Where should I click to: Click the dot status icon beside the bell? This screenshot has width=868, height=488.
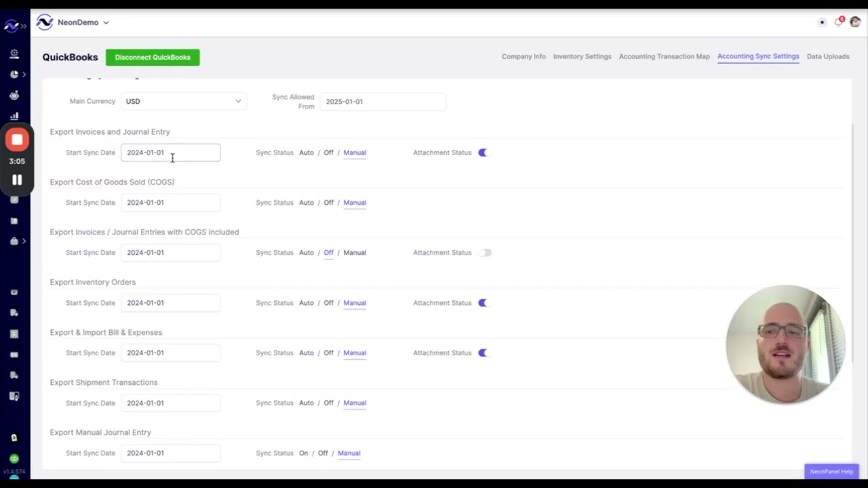822,22
